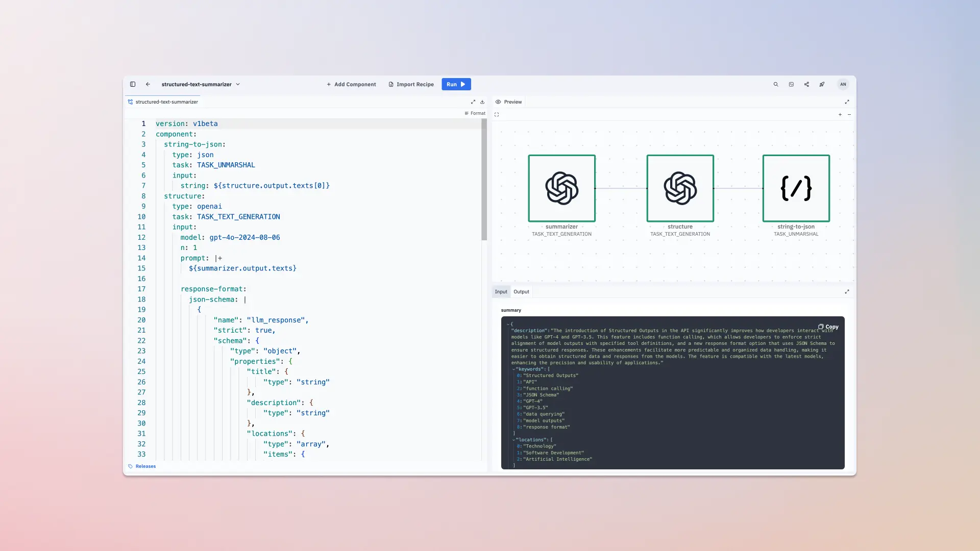Collapse the "keywords" array
The height and width of the screenshot is (551, 980).
coord(513,369)
